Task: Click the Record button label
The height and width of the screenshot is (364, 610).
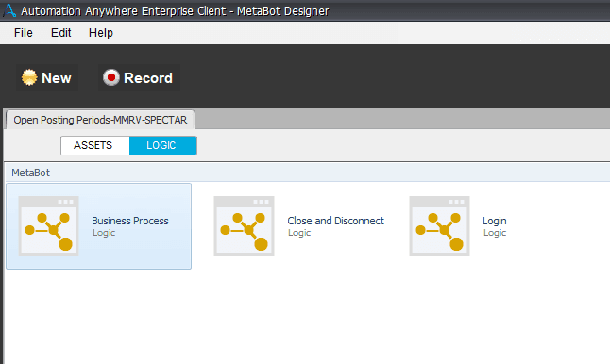Action: tap(148, 78)
